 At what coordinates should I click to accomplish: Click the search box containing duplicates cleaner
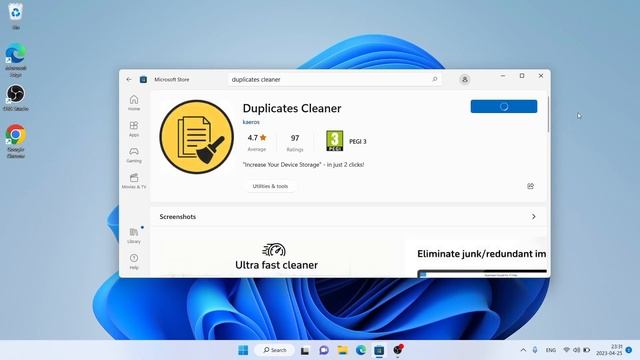click(x=334, y=80)
